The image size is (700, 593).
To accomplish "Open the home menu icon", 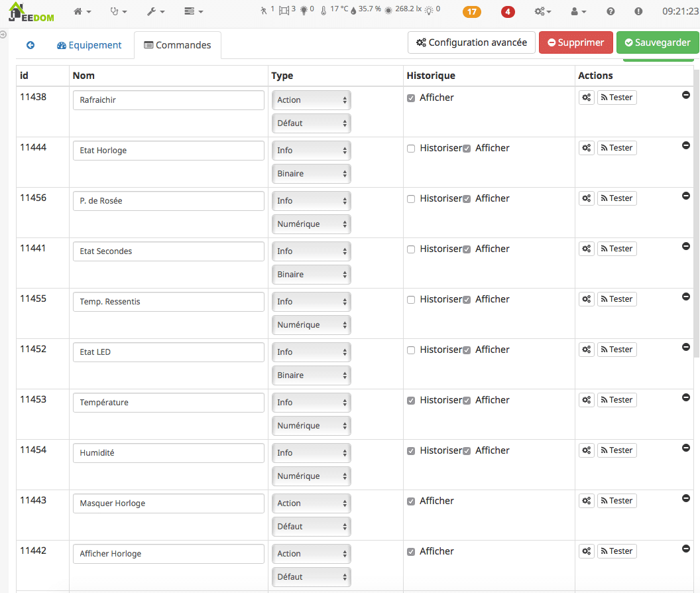I will click(82, 11).
